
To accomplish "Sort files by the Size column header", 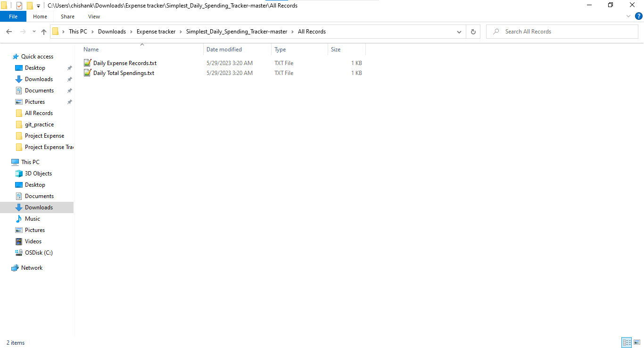I will 335,49.
